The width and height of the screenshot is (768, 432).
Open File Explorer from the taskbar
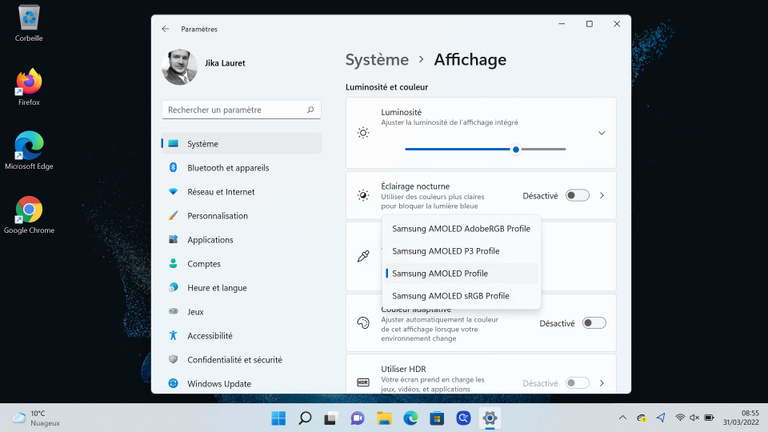coord(384,418)
